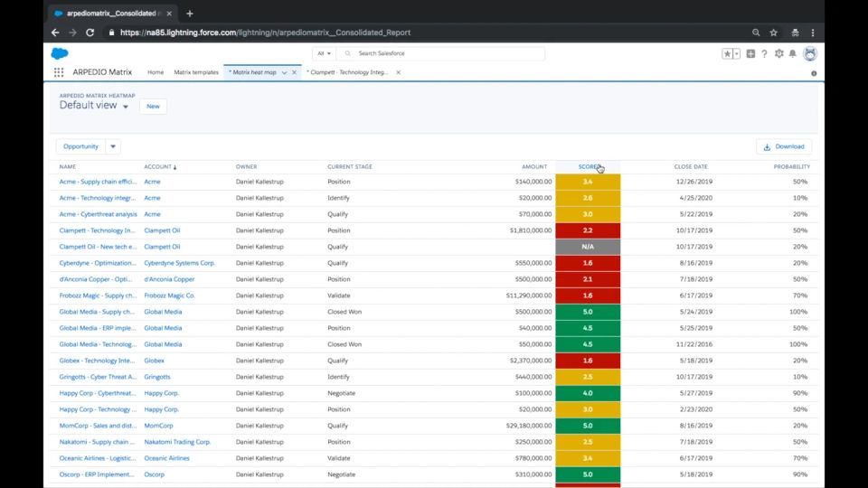The width and height of the screenshot is (868, 488).
Task: Click the $29,180,000.00 amount cell
Action: tap(529, 426)
